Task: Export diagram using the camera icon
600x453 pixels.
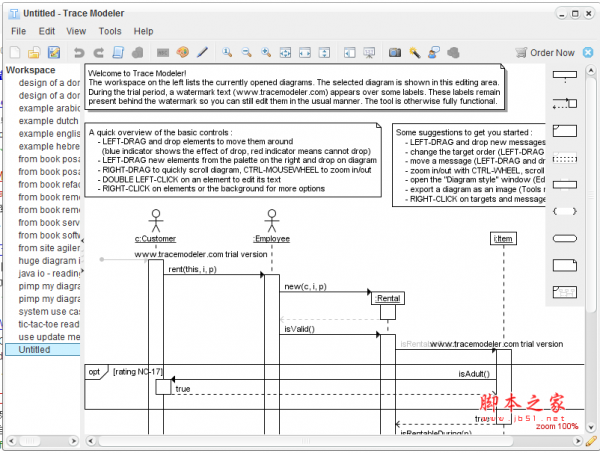Action: [x=394, y=52]
